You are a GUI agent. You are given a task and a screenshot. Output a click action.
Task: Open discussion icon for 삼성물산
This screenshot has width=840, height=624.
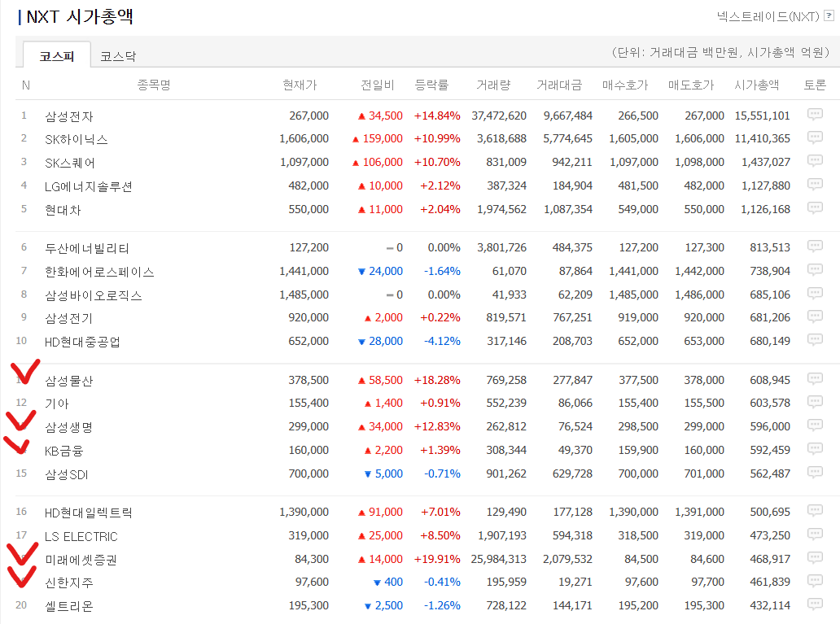tap(814, 379)
